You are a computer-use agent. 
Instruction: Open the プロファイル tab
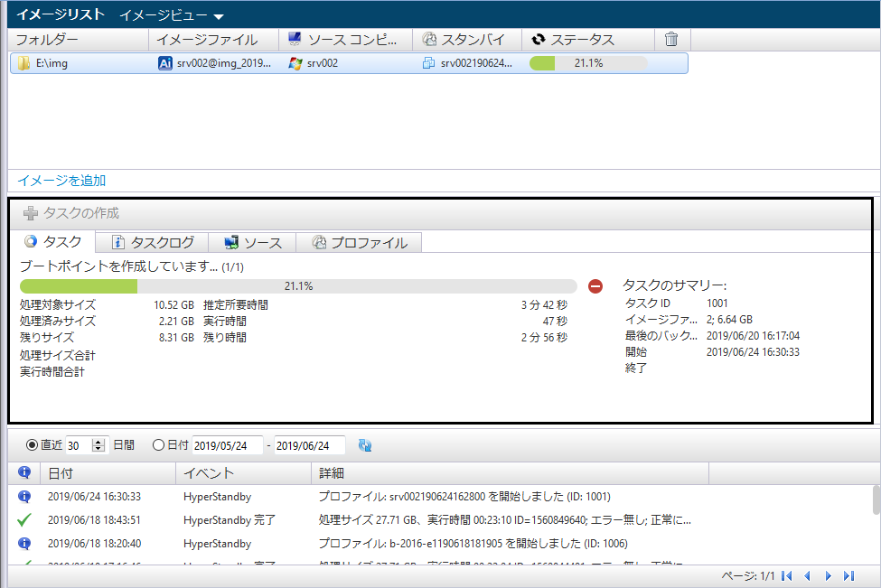(x=359, y=242)
